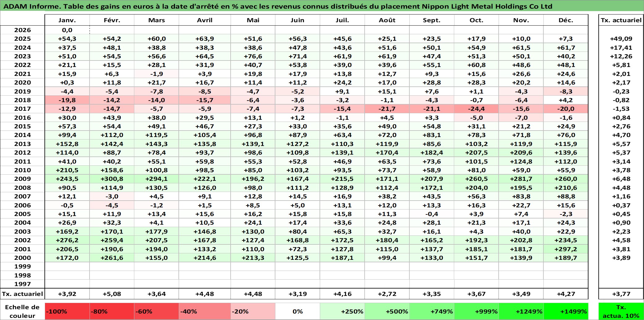The width and height of the screenshot is (644, 320).
Task: Click the 2019 row label
Action: pyautogui.click(x=23, y=91)
